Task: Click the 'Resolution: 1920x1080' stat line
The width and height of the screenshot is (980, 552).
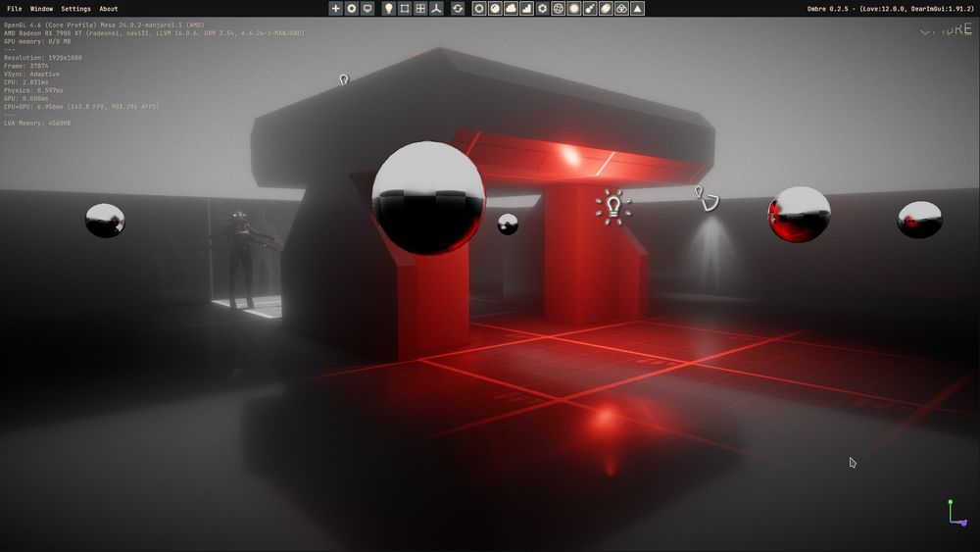Action: tap(42, 58)
